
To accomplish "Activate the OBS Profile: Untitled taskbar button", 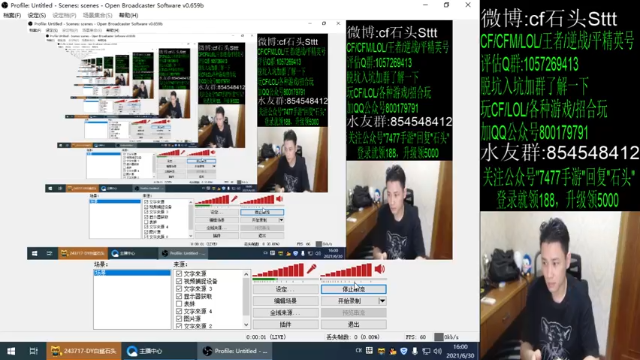I will 236,351.
